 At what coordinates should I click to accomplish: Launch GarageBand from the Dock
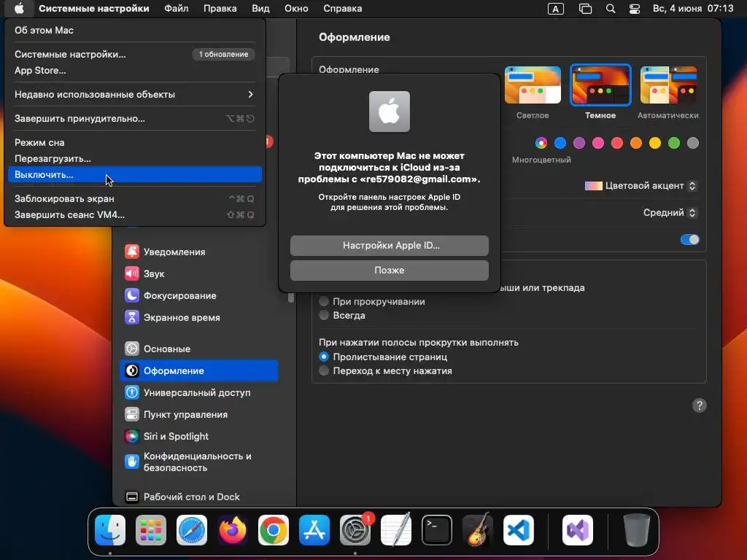click(478, 530)
